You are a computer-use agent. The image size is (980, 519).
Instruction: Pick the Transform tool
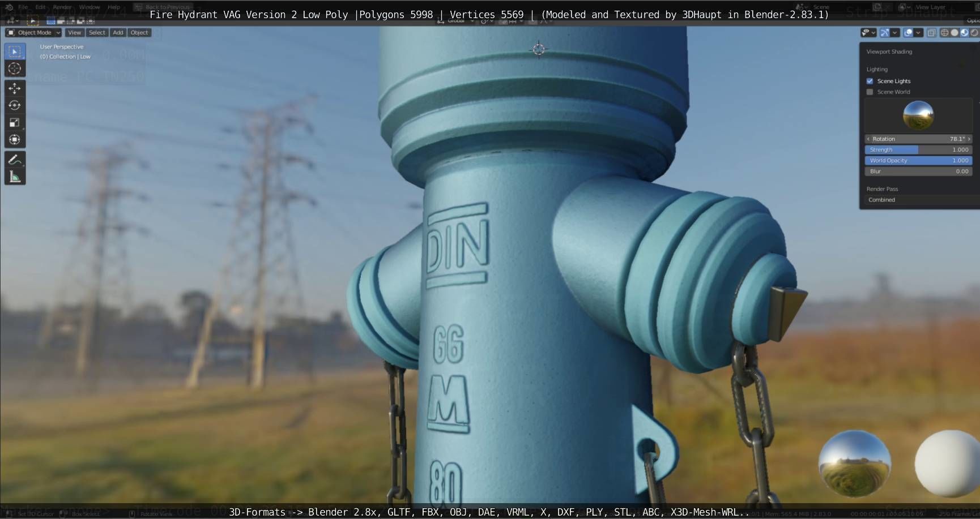(x=15, y=139)
